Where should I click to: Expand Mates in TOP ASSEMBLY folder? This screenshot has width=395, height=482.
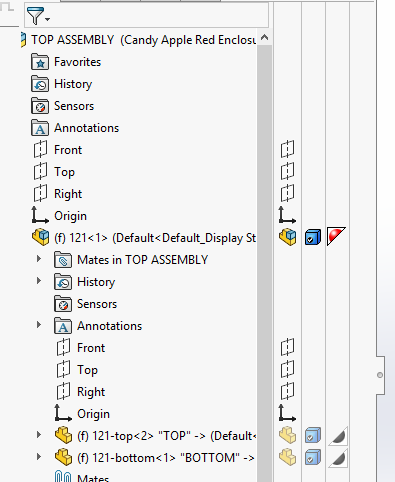[39, 259]
